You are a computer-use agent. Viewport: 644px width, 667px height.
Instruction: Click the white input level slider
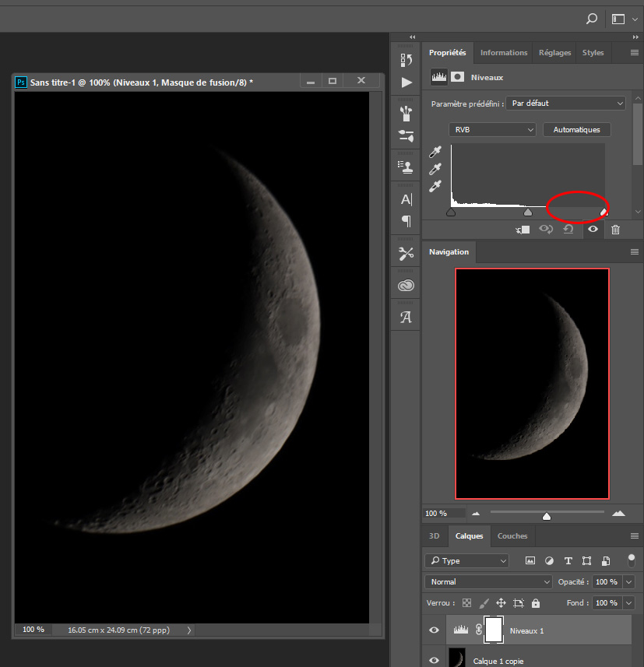[604, 212]
